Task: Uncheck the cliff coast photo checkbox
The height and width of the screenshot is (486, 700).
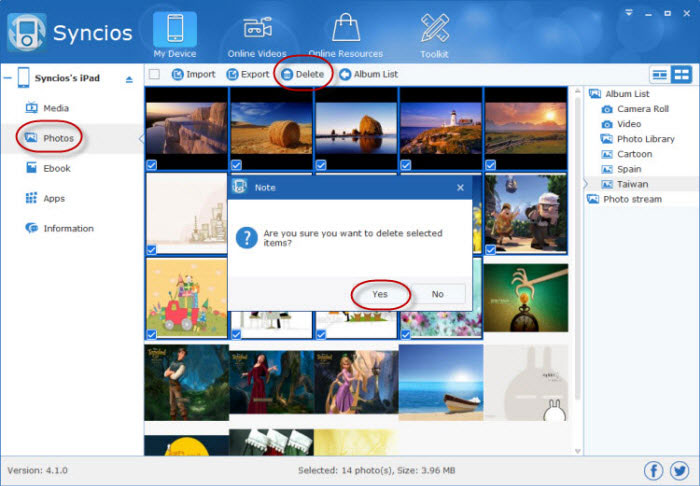Action: tap(151, 165)
